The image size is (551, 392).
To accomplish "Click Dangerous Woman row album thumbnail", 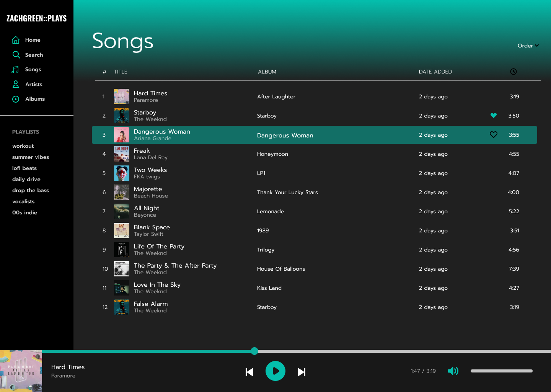I will click(x=122, y=135).
